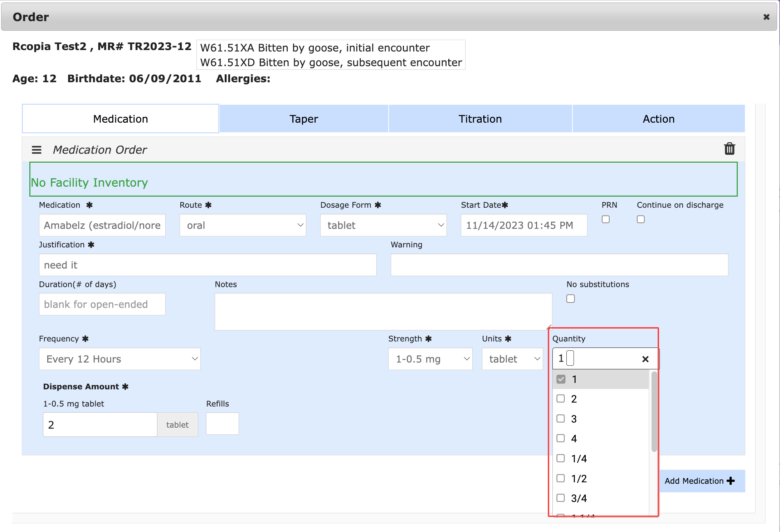780x532 pixels.
Task: Toggle No substitutions checkbox
Action: click(570, 299)
